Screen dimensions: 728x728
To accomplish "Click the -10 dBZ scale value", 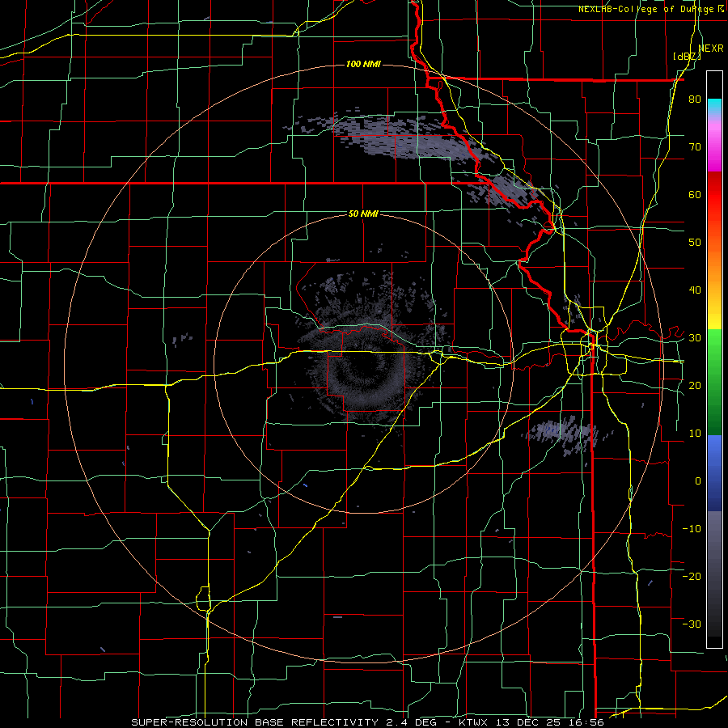I will click(x=692, y=529).
